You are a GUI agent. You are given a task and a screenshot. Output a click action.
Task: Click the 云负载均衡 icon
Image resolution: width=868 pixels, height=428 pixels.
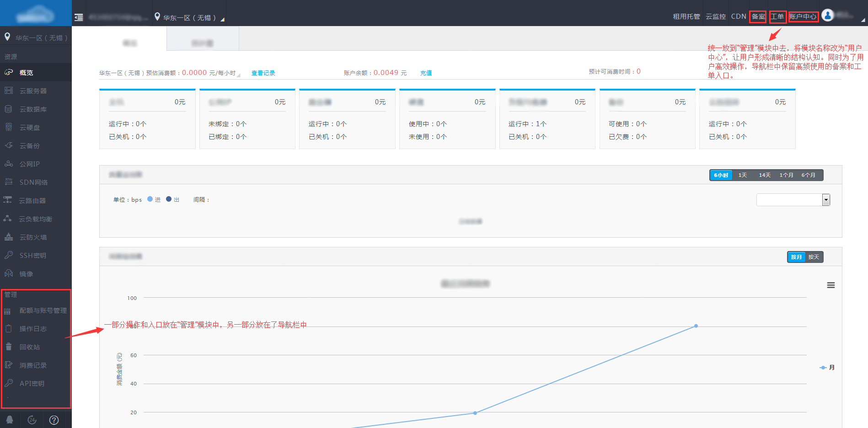coord(8,219)
